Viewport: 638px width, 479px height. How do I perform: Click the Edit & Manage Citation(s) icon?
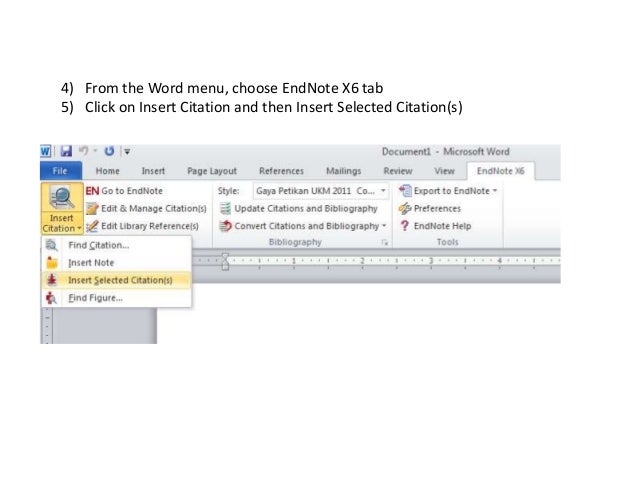click(92, 209)
